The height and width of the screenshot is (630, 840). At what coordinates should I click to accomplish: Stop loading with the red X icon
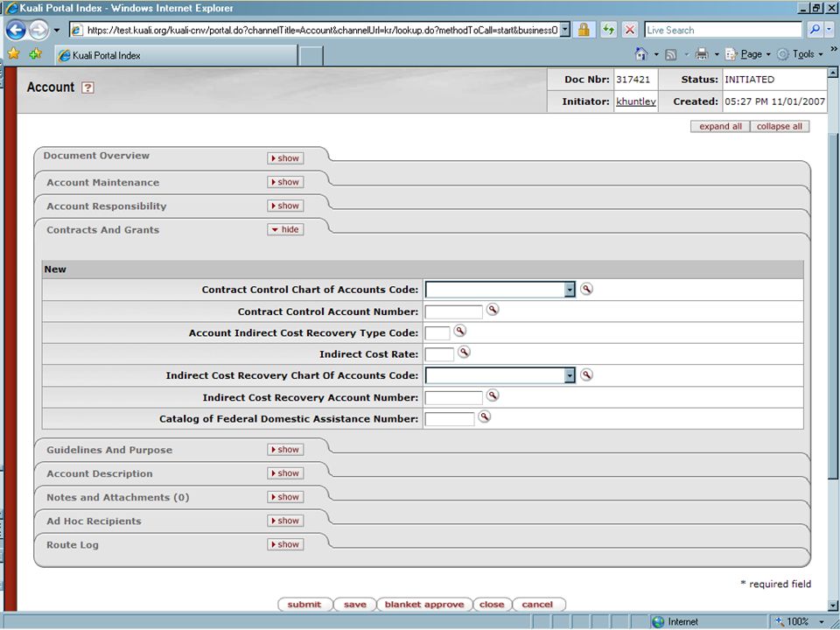tap(630, 30)
